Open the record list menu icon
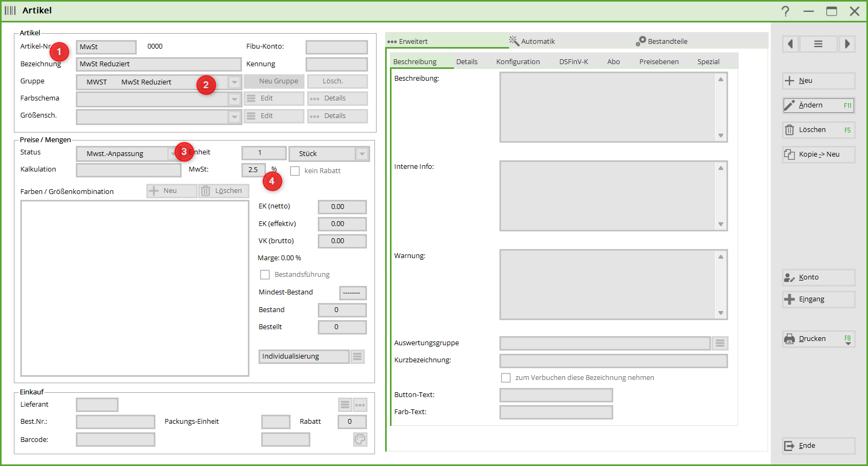The image size is (868, 466). [x=818, y=44]
